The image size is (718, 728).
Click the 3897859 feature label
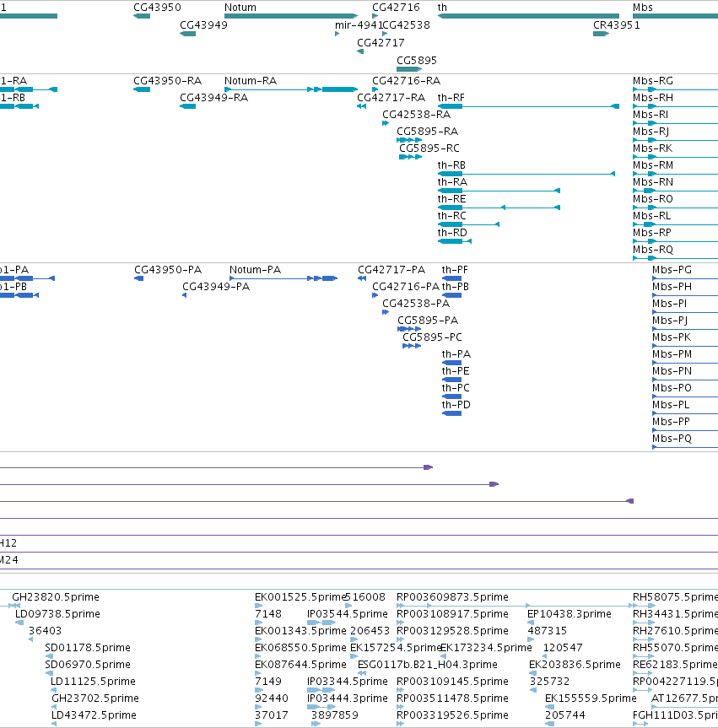pos(334,715)
